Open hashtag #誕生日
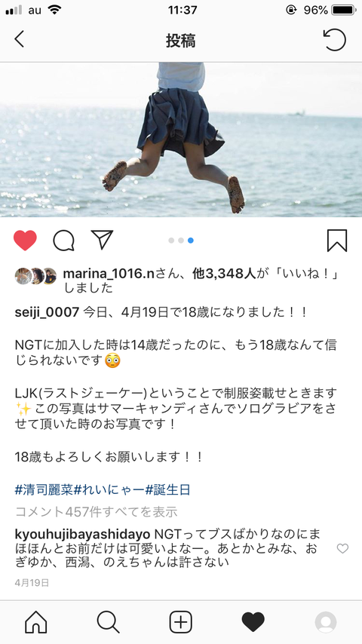This screenshot has width=362, height=644. click(168, 490)
